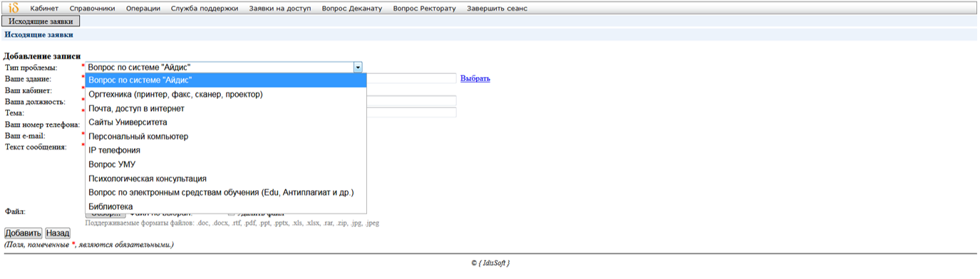The width and height of the screenshot is (980, 279).
Task: Collapse the Тип проблемы dropdown arrow
Action: (x=358, y=67)
